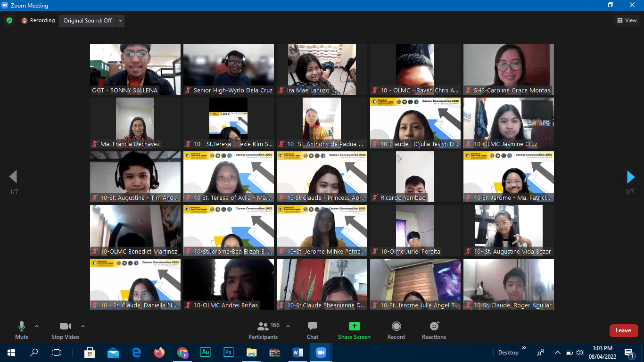Expand the audio options arrow beside Mute
This screenshot has width=644, height=362.
[37, 326]
